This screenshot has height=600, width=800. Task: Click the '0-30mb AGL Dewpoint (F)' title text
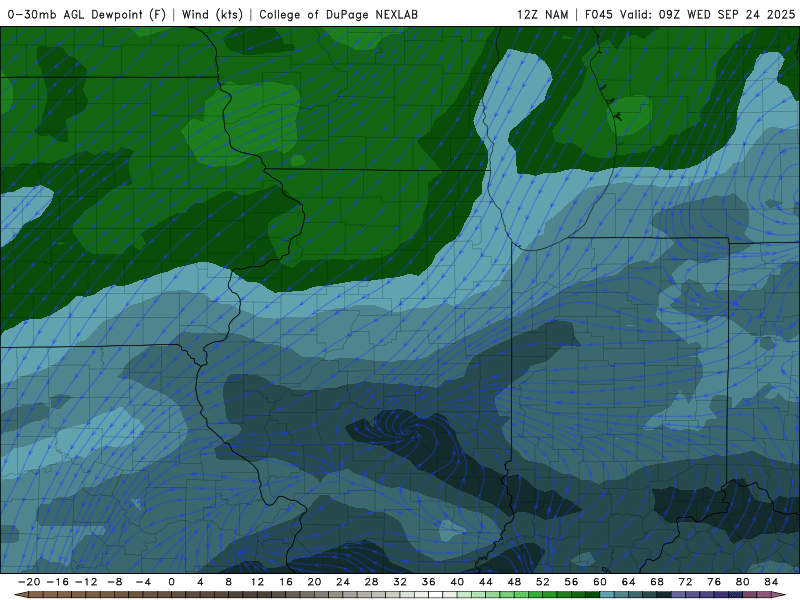tap(87, 14)
